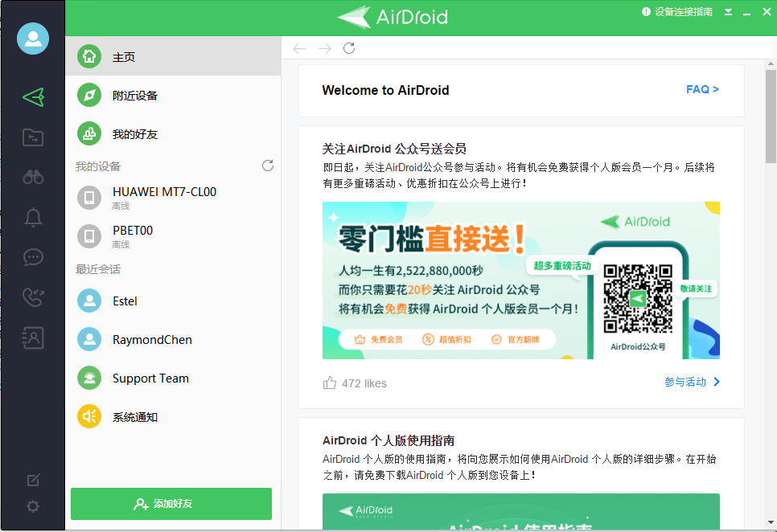777x532 pixels.
Task: Open the Support Team conversation
Action: click(x=173, y=378)
